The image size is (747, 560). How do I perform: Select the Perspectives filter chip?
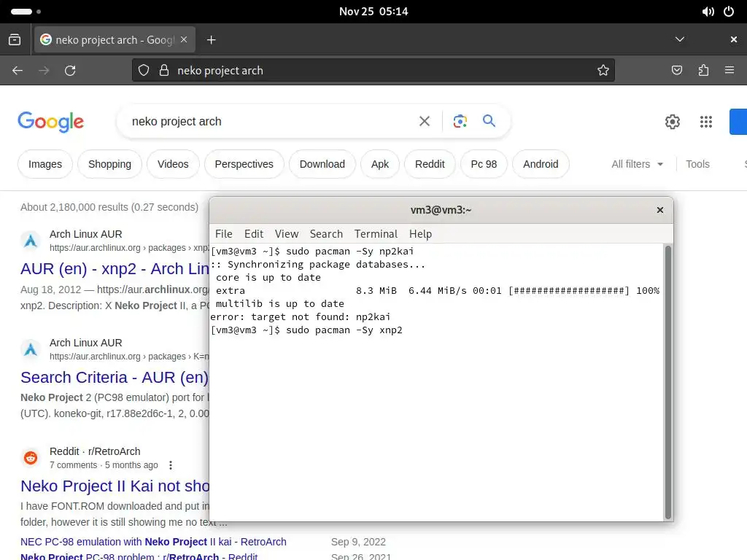244,164
